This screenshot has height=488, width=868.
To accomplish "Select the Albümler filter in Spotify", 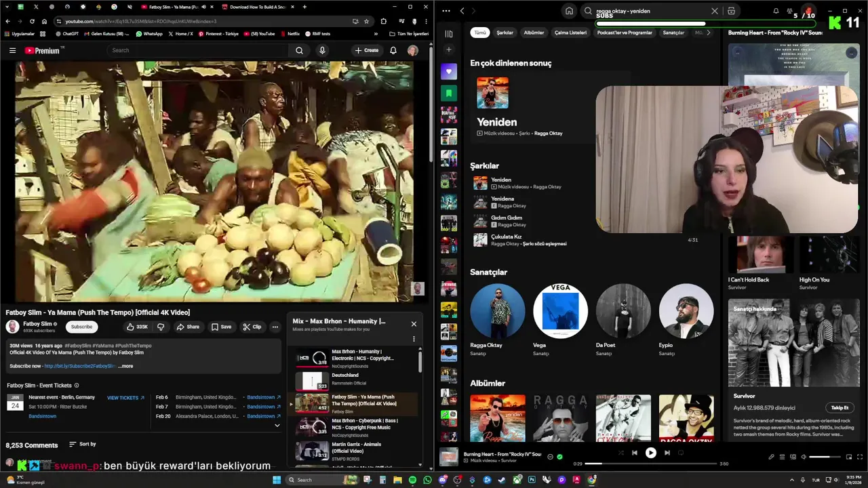I will [x=534, y=33].
